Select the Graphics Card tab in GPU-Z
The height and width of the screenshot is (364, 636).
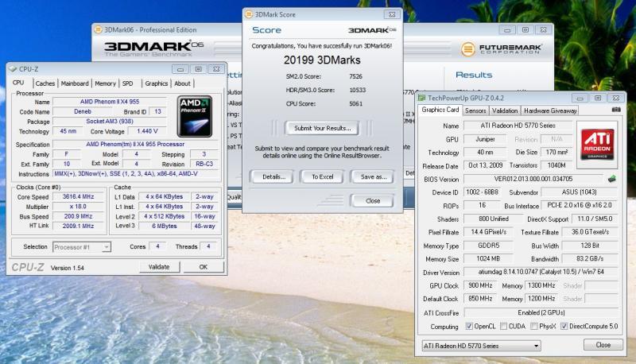tap(440, 110)
